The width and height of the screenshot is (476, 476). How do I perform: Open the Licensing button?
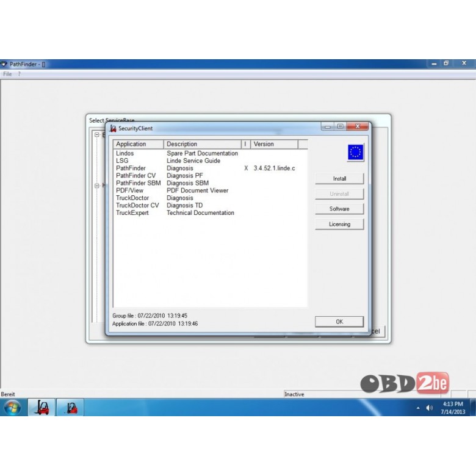339,224
